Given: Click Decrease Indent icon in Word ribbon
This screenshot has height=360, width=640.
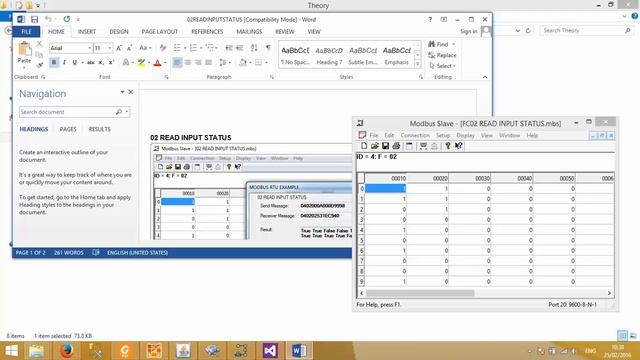Looking at the screenshot, I should coord(229,48).
